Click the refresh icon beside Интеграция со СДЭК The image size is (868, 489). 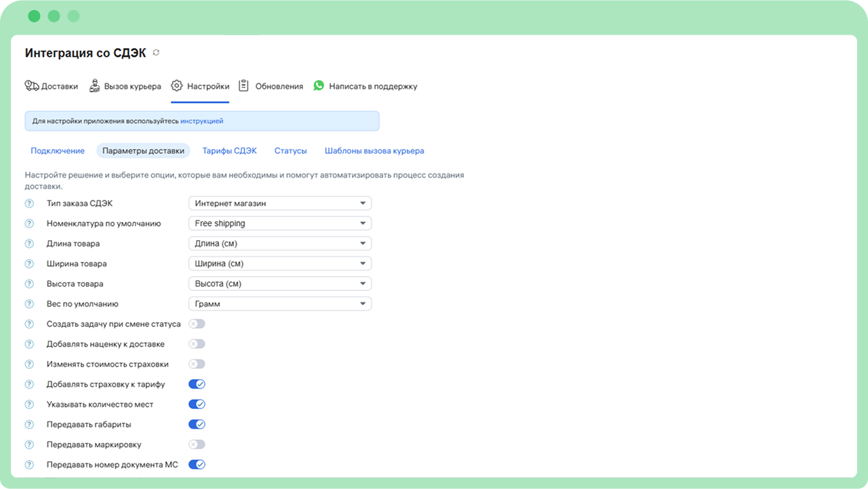[x=157, y=52]
